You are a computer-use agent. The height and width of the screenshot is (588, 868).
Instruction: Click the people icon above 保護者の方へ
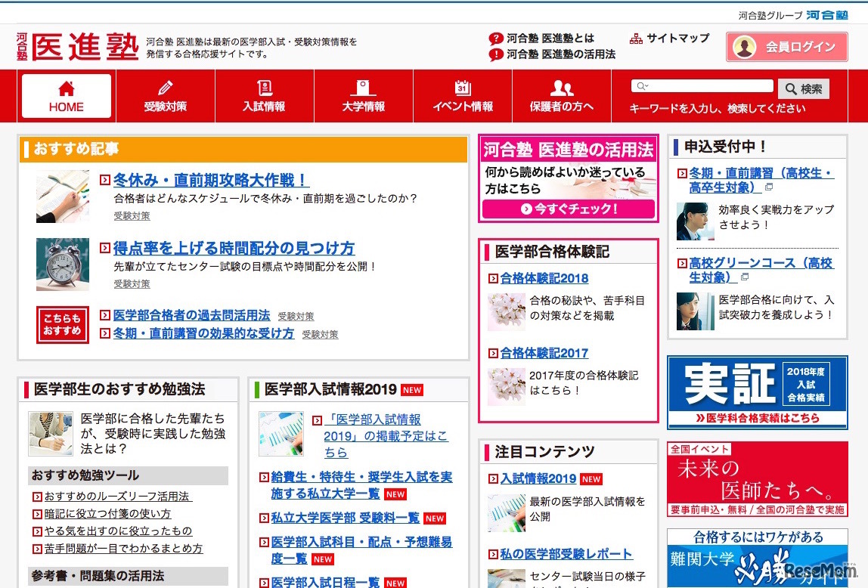562,88
